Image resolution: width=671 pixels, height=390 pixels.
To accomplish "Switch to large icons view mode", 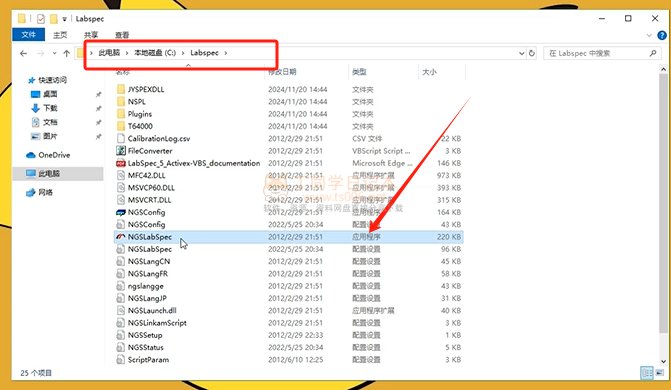I will click(x=659, y=373).
